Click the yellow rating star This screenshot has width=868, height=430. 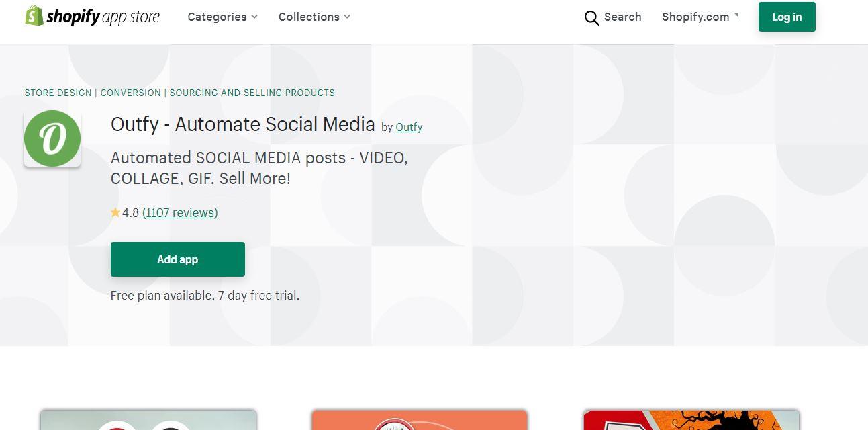click(115, 212)
